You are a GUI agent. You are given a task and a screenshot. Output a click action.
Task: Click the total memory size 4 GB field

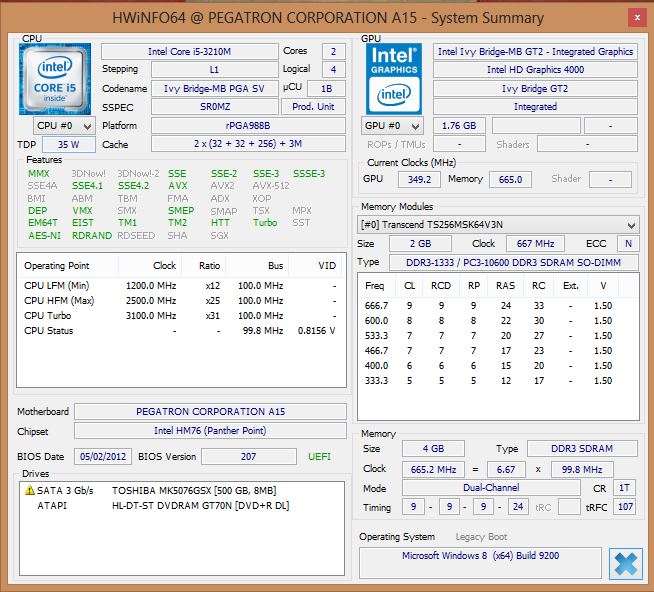click(433, 448)
